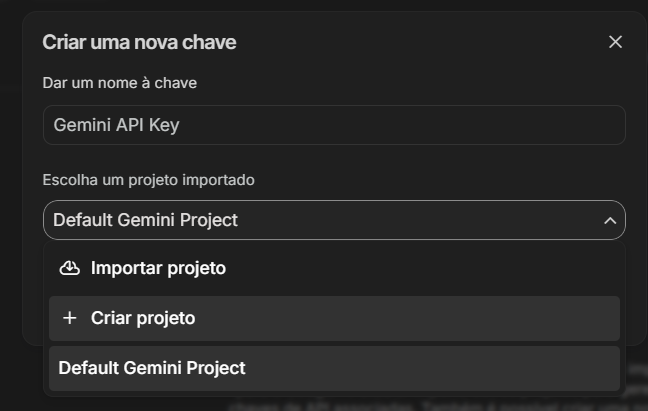Viewport: 648px width, 411px height.
Task: Focus the key name input field
Action: (334, 125)
